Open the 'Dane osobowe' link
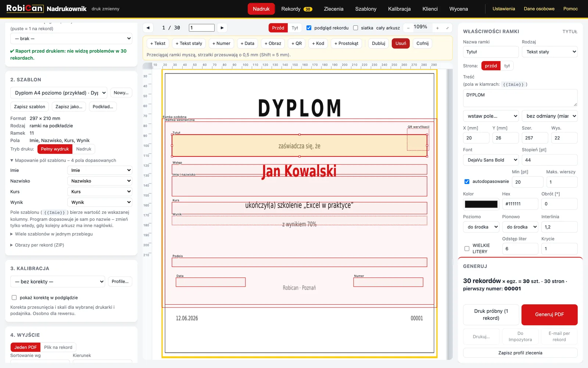 (x=539, y=9)
